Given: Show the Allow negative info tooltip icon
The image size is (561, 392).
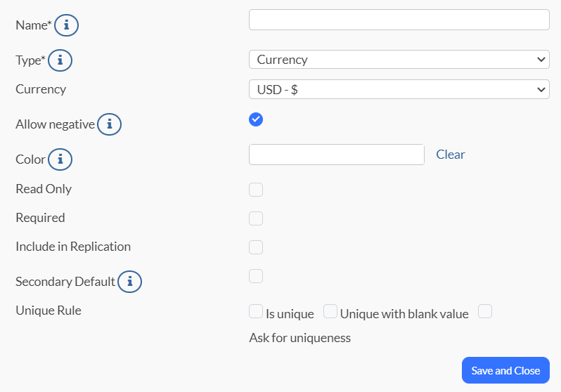Looking at the screenshot, I should pyautogui.click(x=109, y=125).
